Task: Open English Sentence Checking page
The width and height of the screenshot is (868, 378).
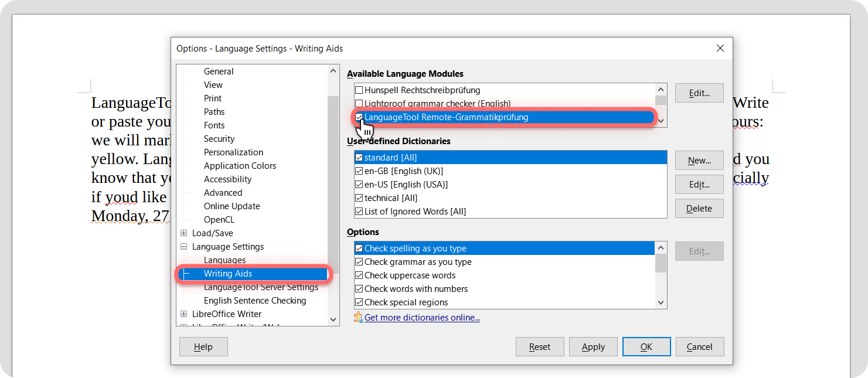Action: coord(255,301)
